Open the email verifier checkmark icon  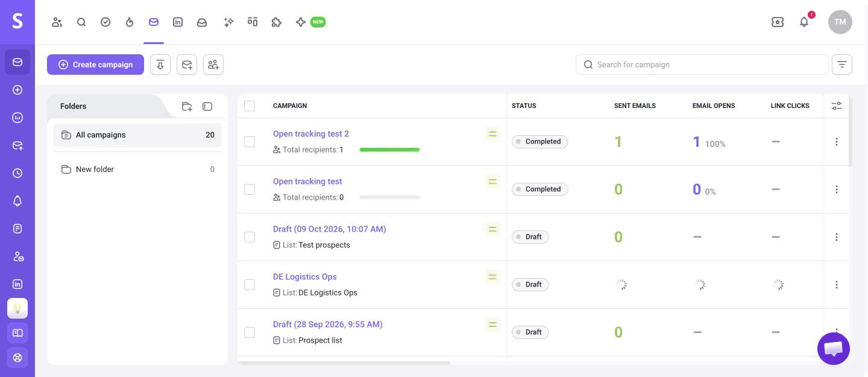tap(105, 22)
